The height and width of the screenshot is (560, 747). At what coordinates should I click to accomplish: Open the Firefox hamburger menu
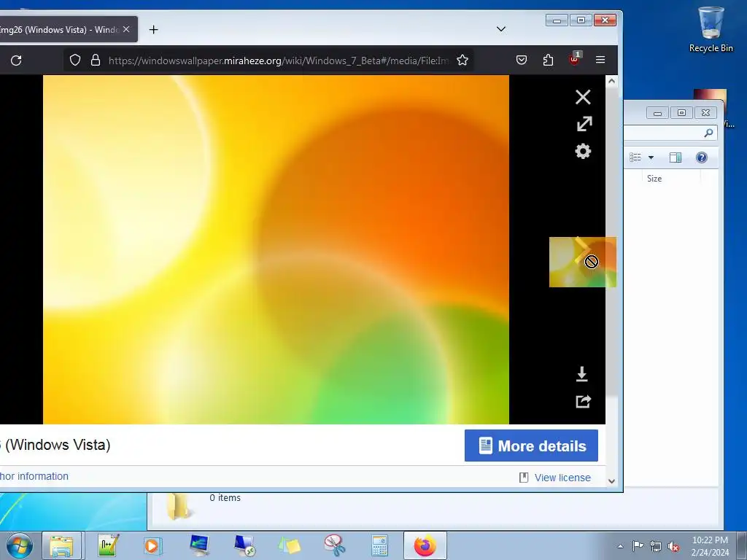coord(600,60)
